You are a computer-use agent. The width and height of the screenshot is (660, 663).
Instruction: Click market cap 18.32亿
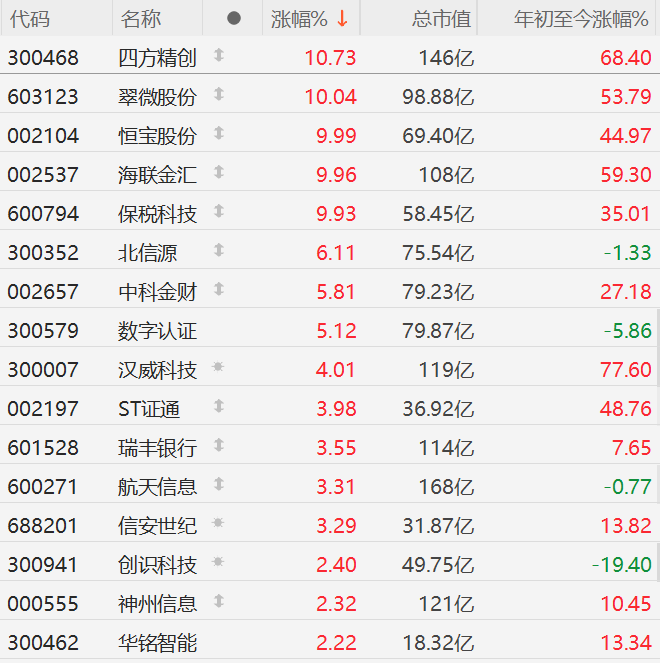[x=438, y=643]
